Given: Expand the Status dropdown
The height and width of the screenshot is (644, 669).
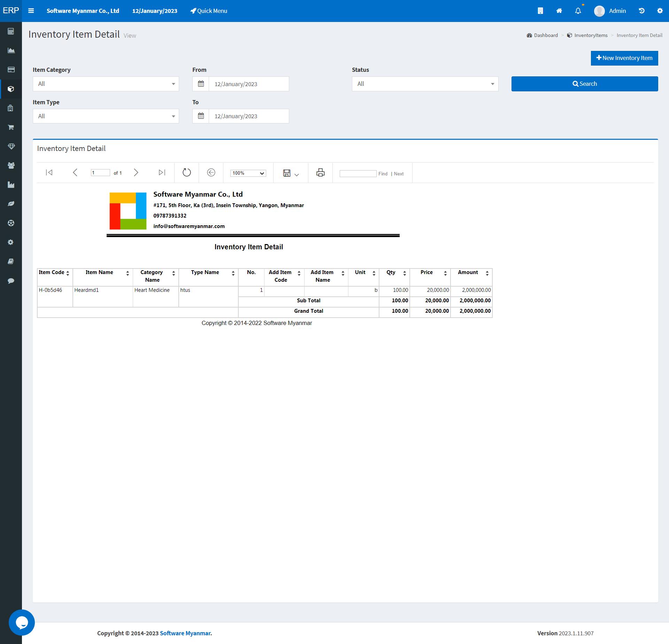Looking at the screenshot, I should [425, 84].
